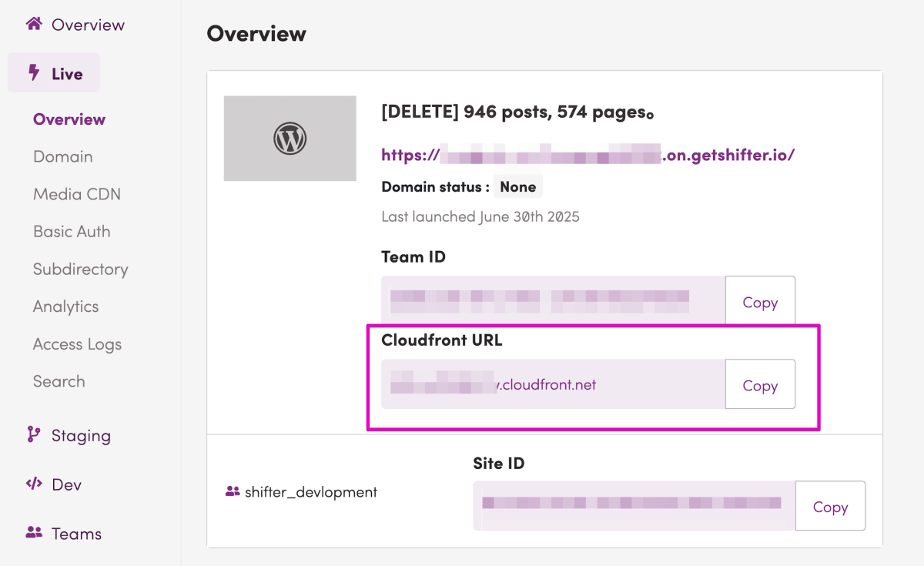This screenshot has width=924, height=566.
Task: Go to Media CDN in the sidebar
Action: pos(77,194)
